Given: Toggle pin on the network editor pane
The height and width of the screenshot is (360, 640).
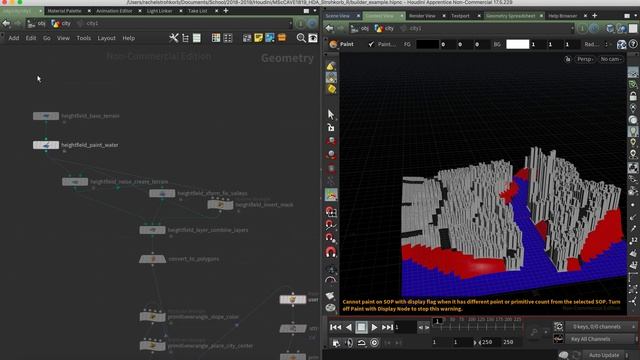Looking at the screenshot, I should click(x=300, y=24).
